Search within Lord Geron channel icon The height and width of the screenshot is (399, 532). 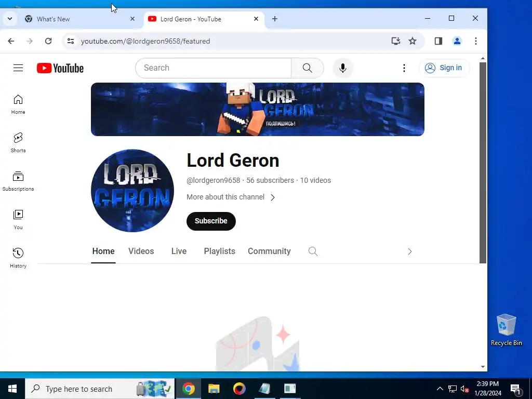coord(313,251)
